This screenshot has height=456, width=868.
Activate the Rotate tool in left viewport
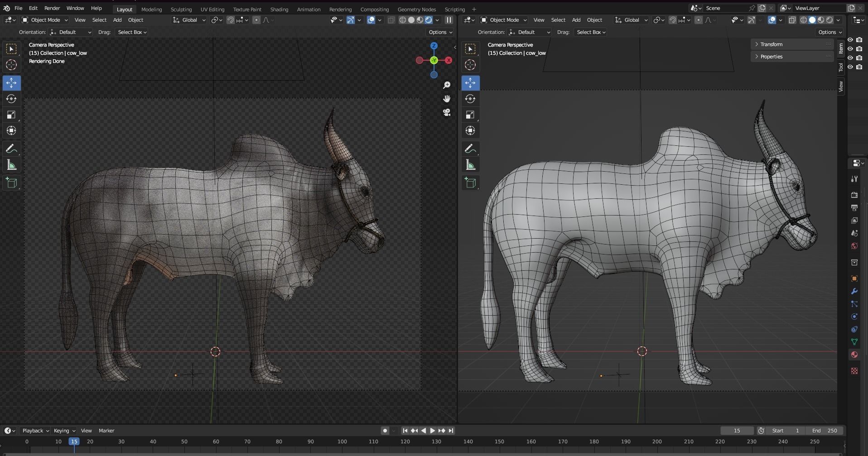(x=11, y=99)
